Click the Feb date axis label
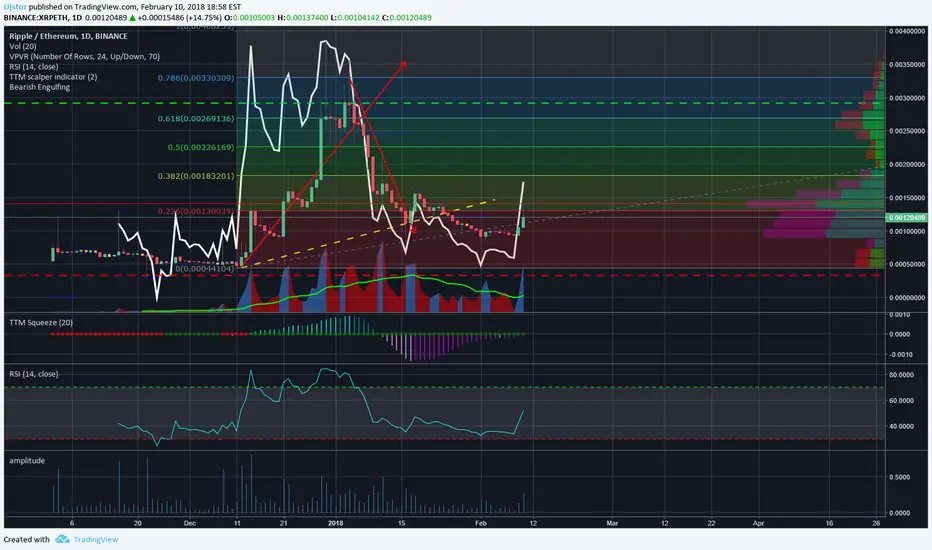The height and width of the screenshot is (550, 932). tap(481, 523)
